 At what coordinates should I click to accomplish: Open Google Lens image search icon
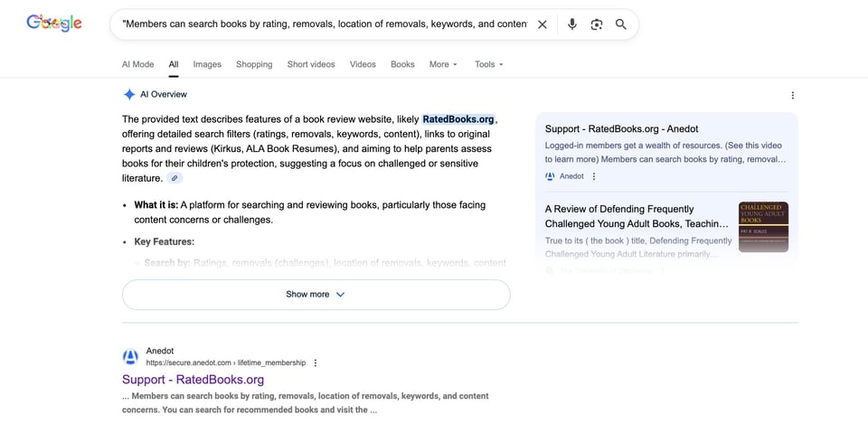(596, 24)
